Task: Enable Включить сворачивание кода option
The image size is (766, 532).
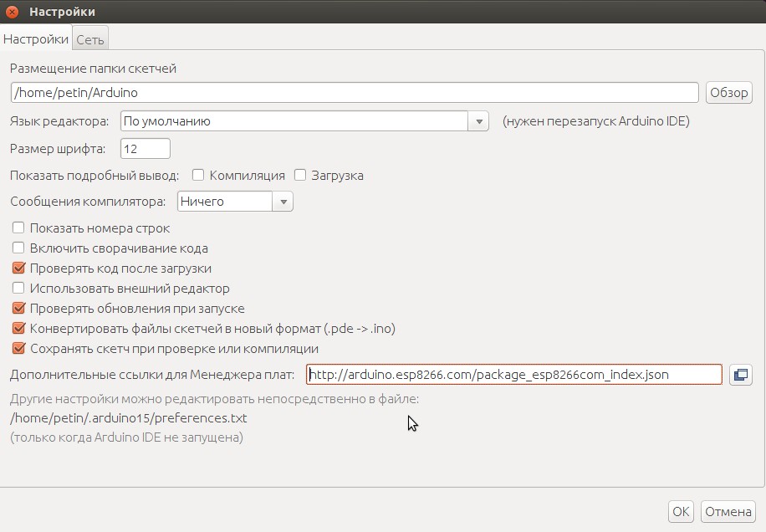Action: [x=18, y=248]
